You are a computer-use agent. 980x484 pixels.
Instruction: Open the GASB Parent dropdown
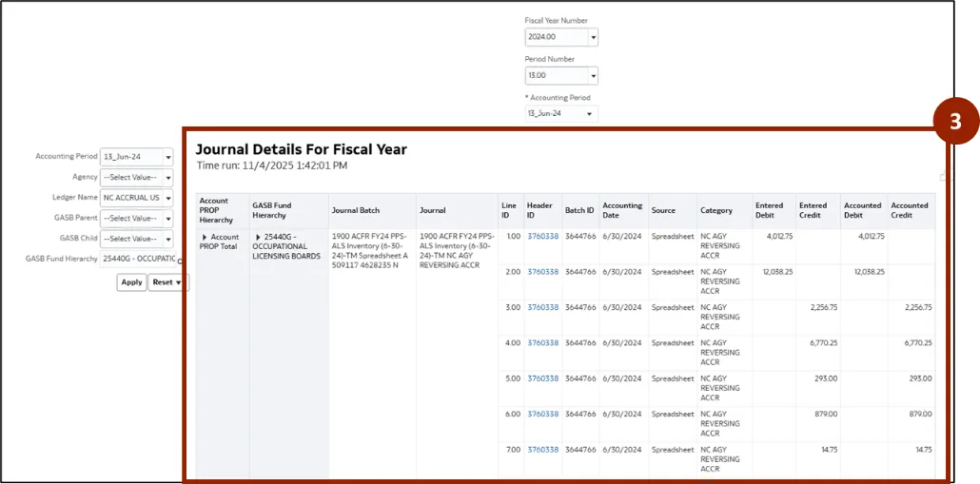[x=168, y=219]
